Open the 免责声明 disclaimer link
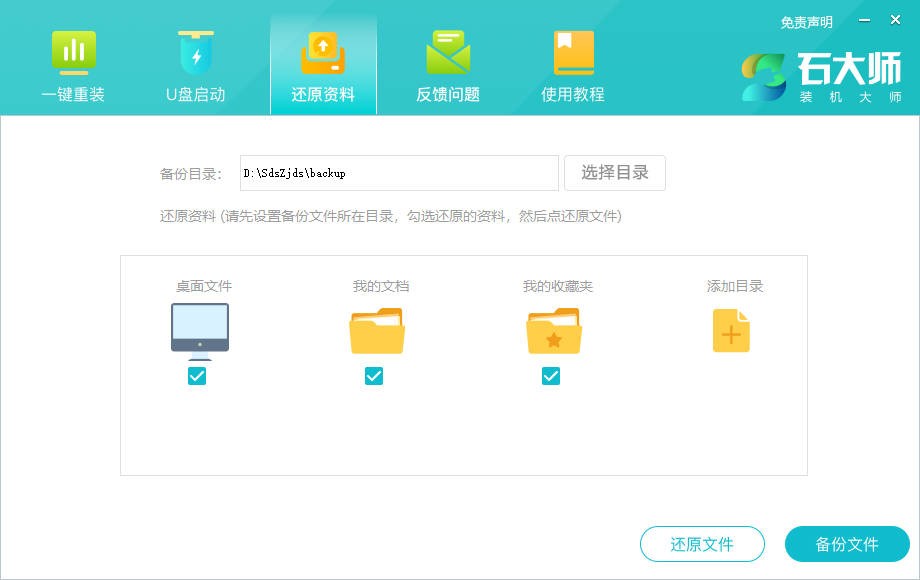The width and height of the screenshot is (920, 580). 807,23
